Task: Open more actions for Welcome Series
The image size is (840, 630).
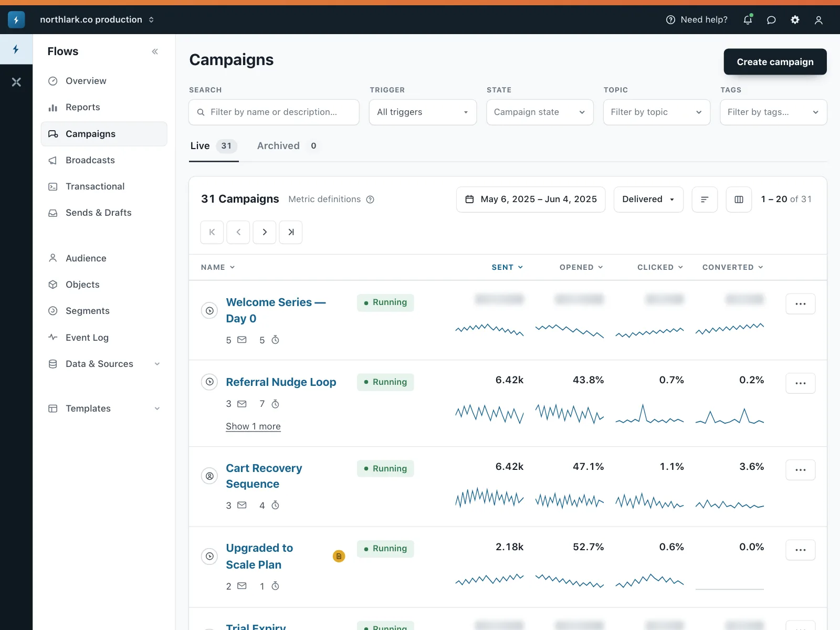Action: (801, 304)
